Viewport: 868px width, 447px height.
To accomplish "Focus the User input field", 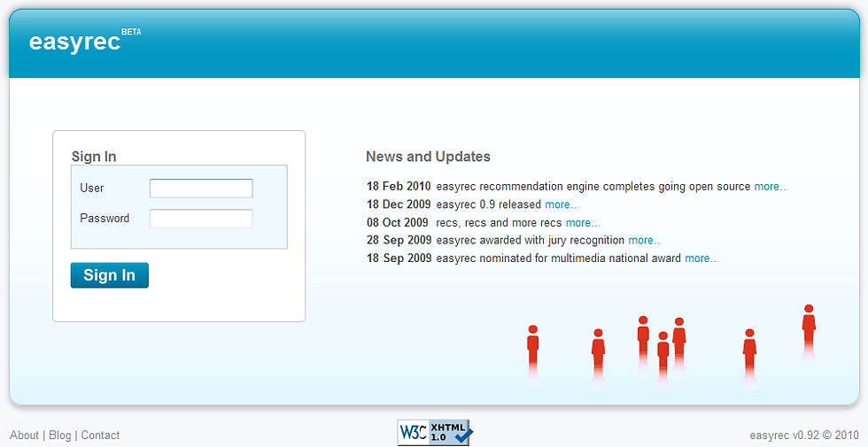I will click(201, 188).
